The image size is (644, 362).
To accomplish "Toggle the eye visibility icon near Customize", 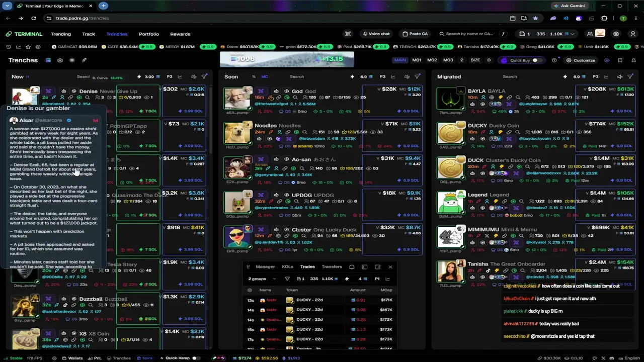I will (606, 60).
